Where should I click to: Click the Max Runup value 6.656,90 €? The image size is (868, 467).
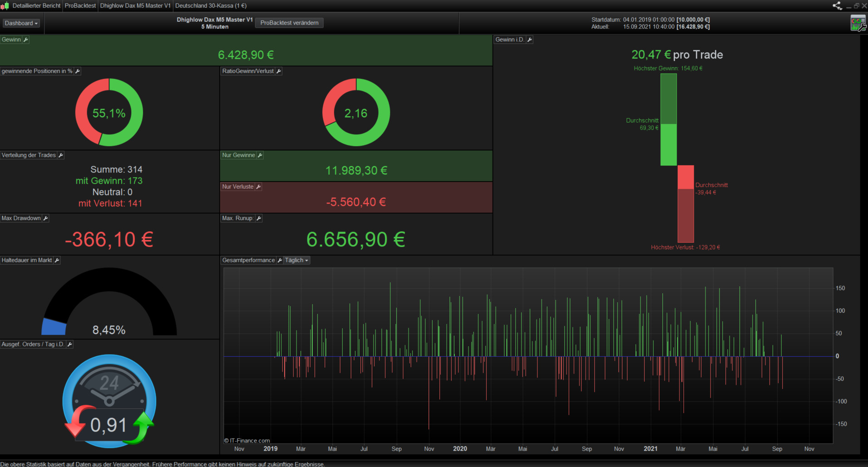356,240
